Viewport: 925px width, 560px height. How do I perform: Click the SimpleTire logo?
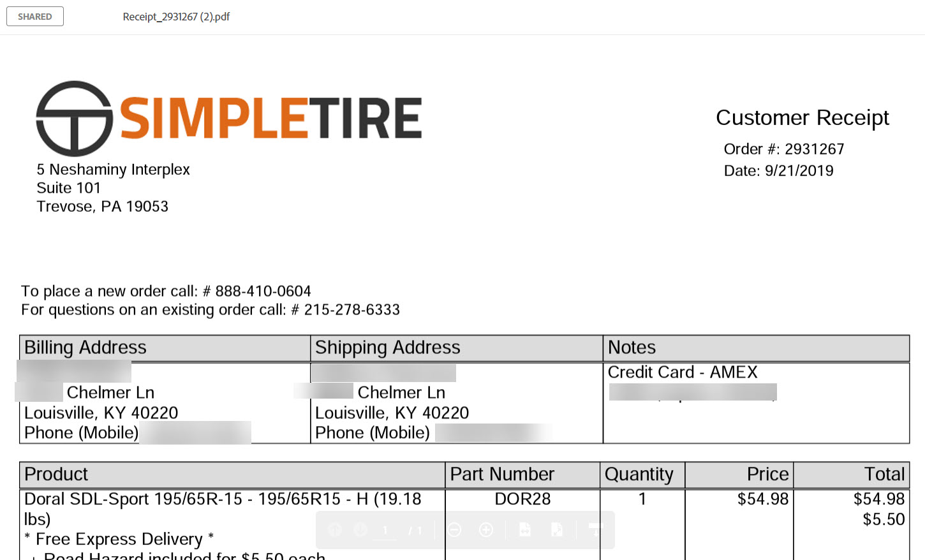click(228, 119)
